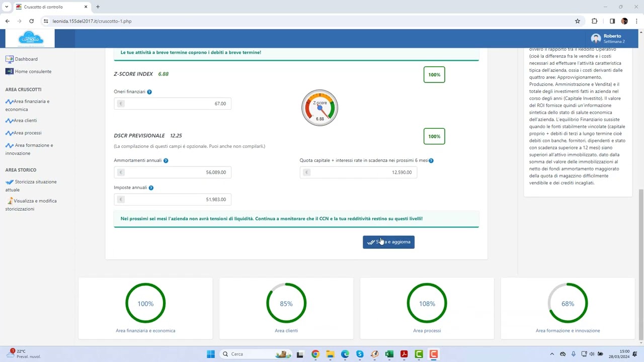Open a new browser tab
Viewport: 644px width, 362px height.
pos(98,7)
